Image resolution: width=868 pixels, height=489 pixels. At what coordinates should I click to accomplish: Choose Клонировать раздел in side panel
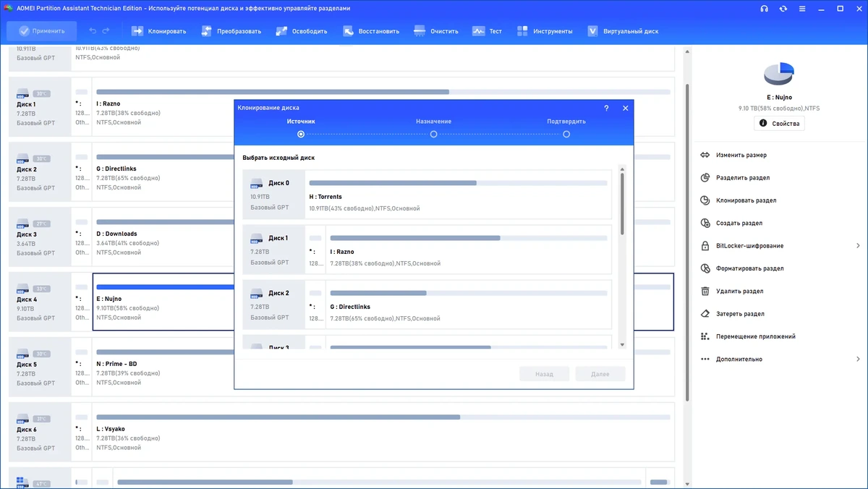pos(746,200)
